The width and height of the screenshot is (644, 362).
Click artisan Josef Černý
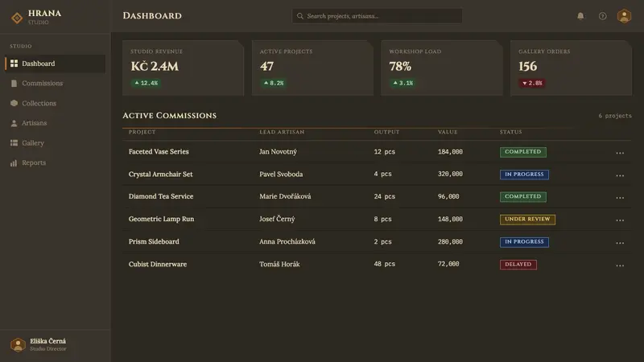[x=277, y=219]
